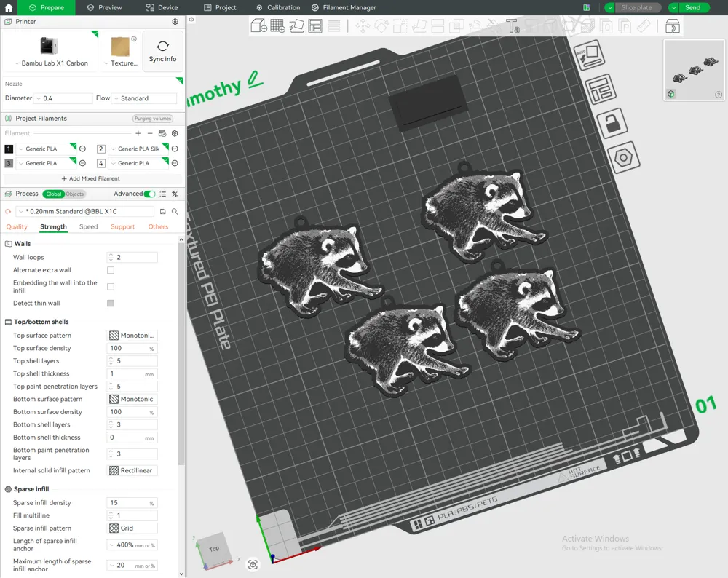Select the Lay on face tool

[419, 26]
